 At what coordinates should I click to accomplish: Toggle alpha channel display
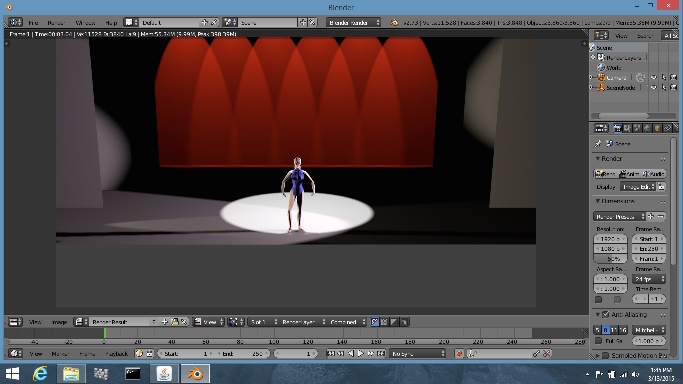[x=394, y=322]
